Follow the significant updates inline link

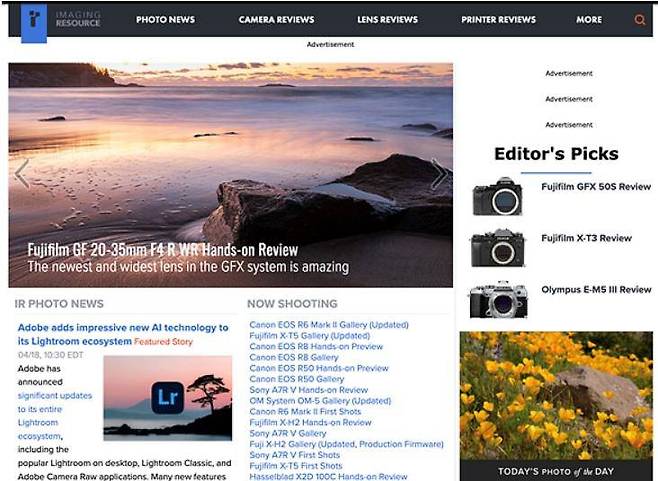[55, 395]
